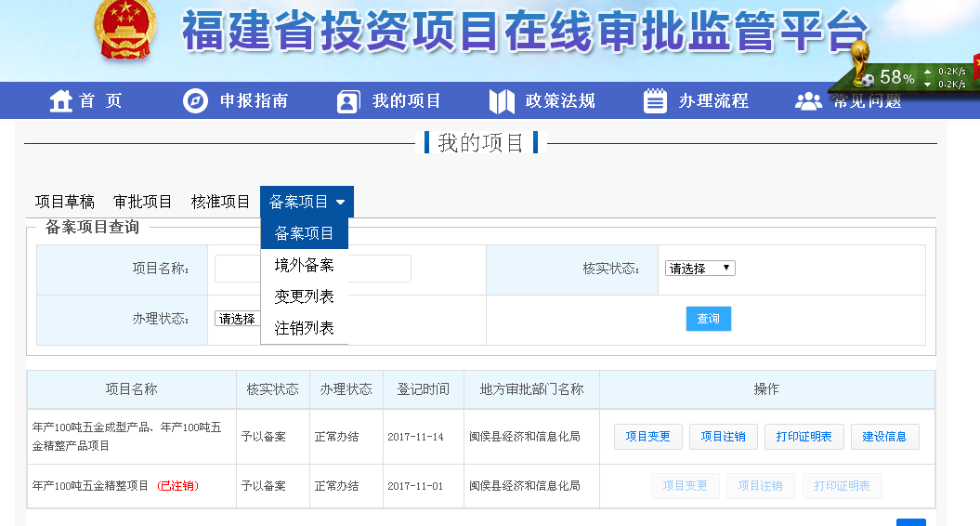Click 项目变更 for the 2017-11-14 project
The height and width of the screenshot is (526, 980).
point(648,437)
